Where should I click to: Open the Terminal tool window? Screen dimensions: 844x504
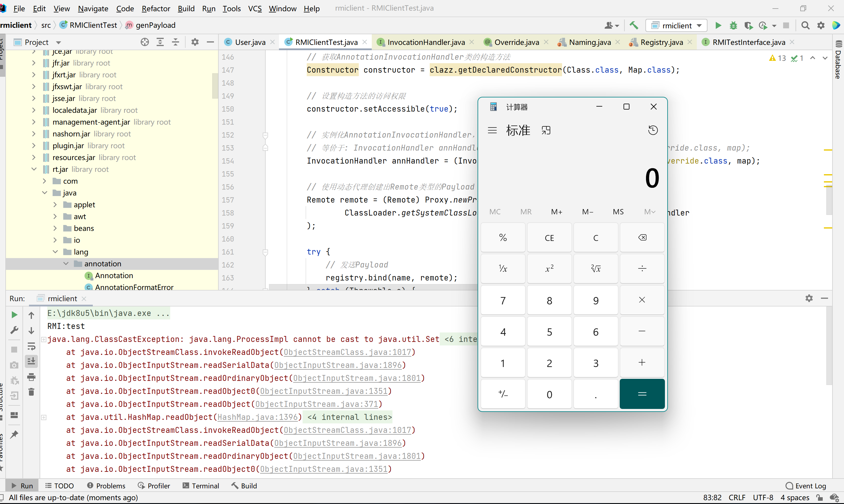[201, 486]
